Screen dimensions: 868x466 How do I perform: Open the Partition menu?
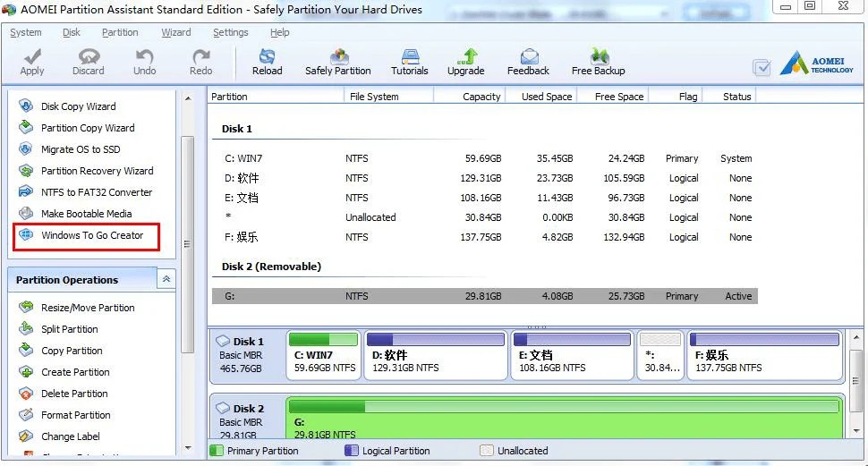(120, 33)
